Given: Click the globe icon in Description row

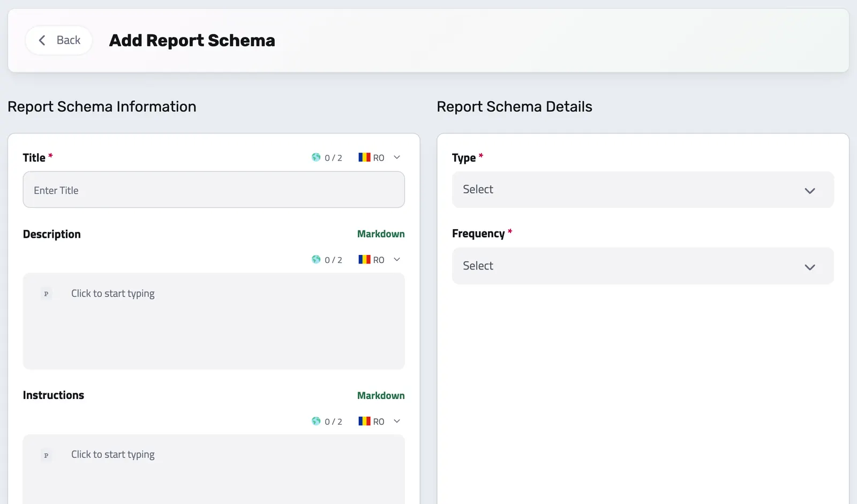Looking at the screenshot, I should point(316,260).
